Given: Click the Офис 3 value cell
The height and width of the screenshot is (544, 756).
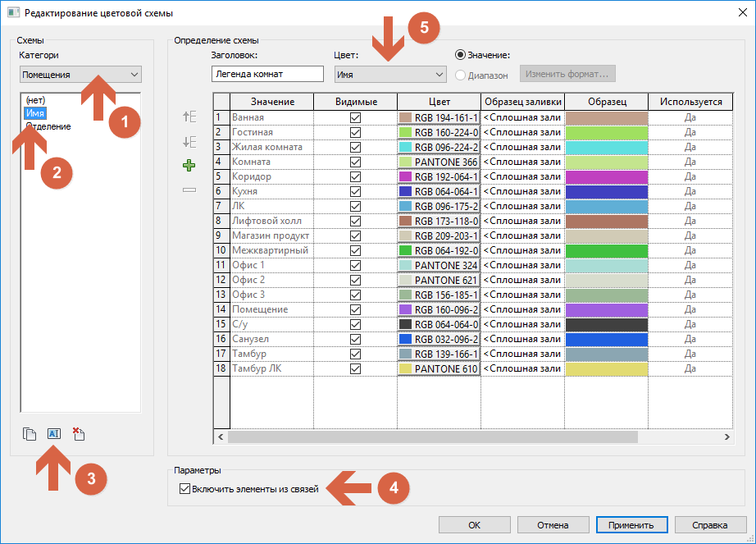Looking at the screenshot, I should (272, 295).
